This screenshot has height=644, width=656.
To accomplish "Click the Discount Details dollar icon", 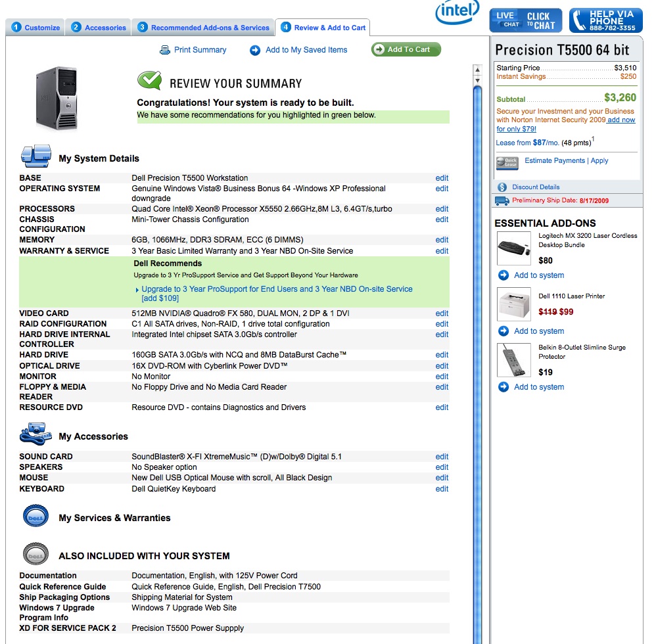I will click(x=502, y=187).
